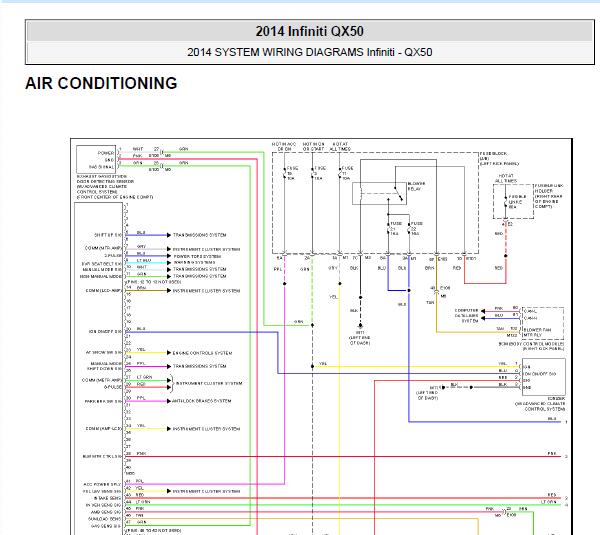Screen dimensions: 600x535
Task: Click Instrument Cluster System label at COMM (LCD-AMP)
Action: [206, 291]
